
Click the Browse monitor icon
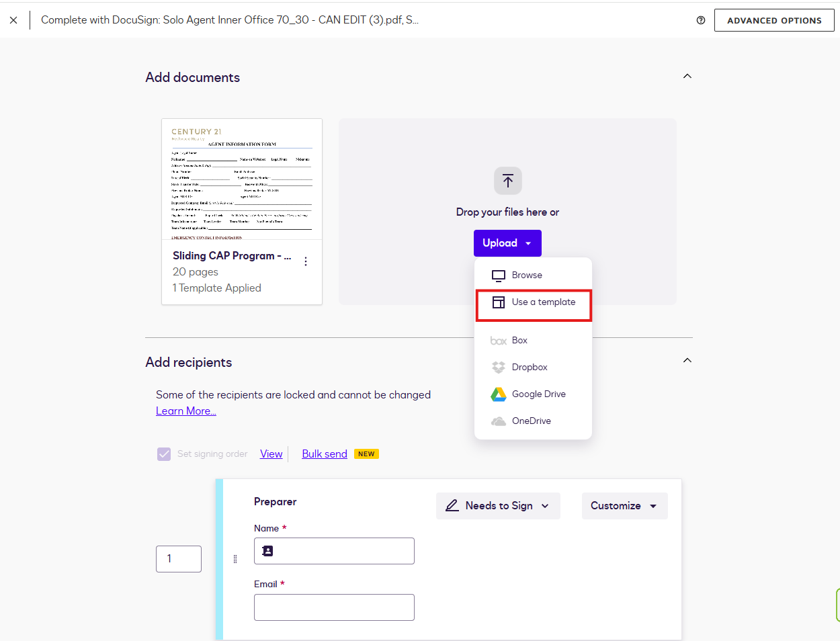499,275
